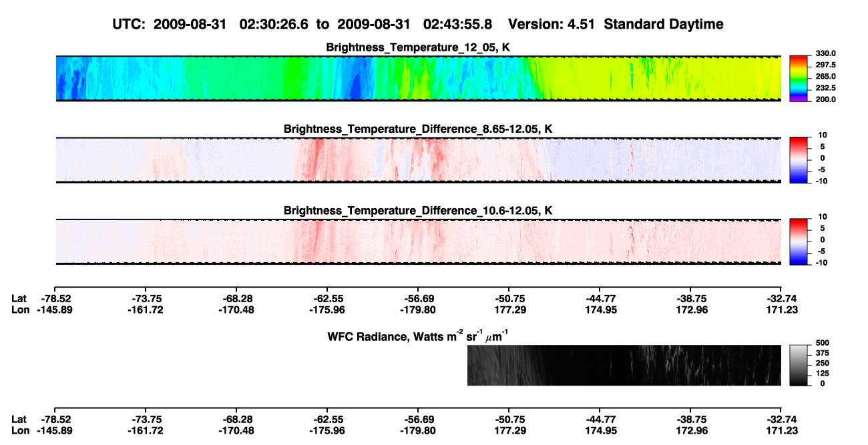Click the red-blue colorbar beside the 8.65-12.05 panel
This screenshot has width=868, height=445.
(x=799, y=159)
